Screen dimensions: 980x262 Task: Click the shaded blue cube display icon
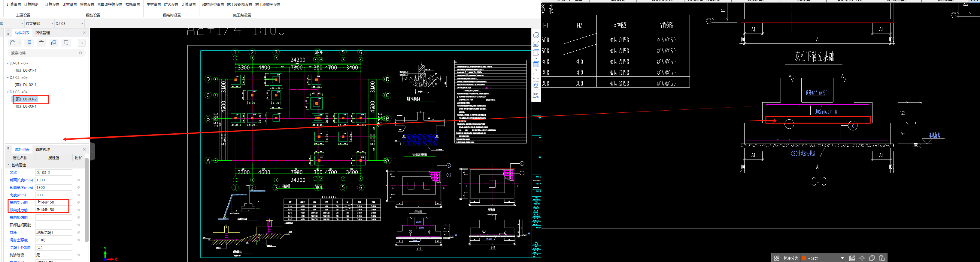536,64
